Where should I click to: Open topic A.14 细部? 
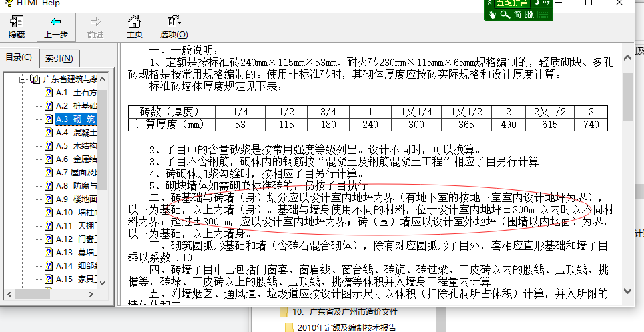[x=76, y=265]
